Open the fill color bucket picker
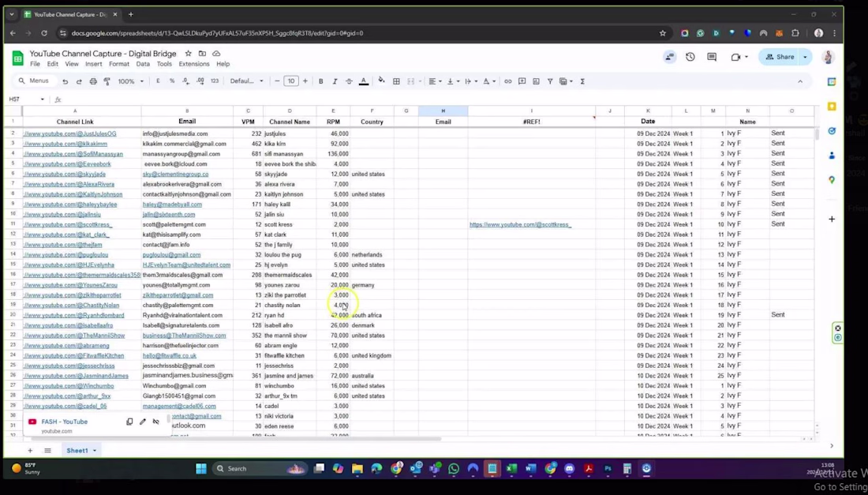 381,81
